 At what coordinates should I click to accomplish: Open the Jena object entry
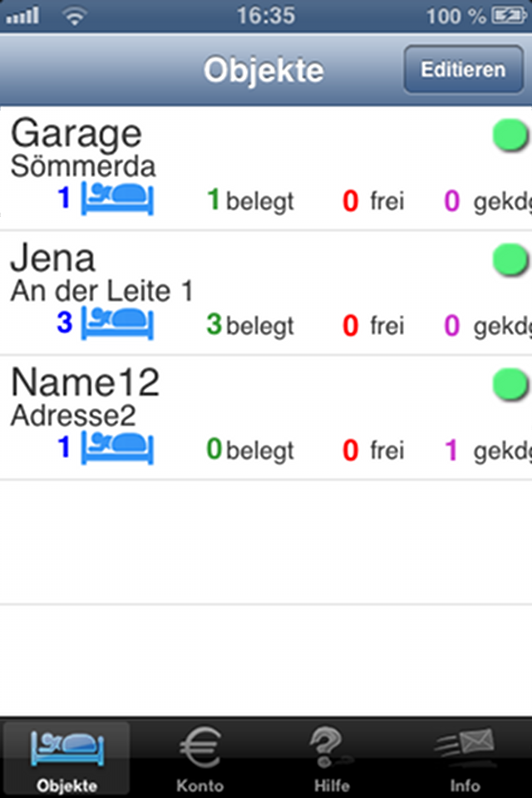click(x=266, y=293)
